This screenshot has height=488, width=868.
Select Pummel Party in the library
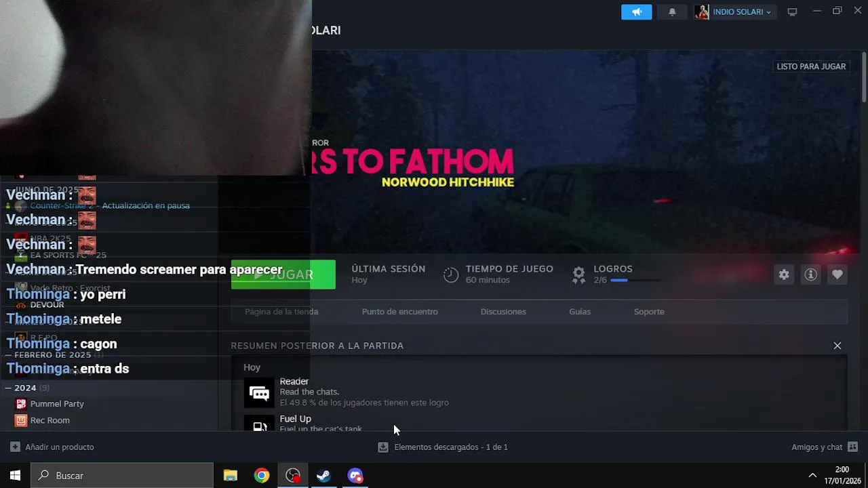click(57, 404)
